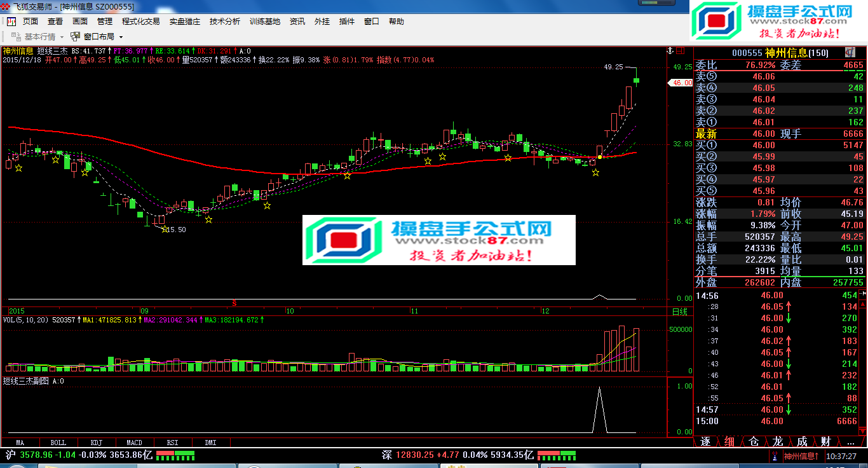This screenshot has width=868, height=468.
Task: Click the 卖① 46.01 order row
Action: pos(780,122)
